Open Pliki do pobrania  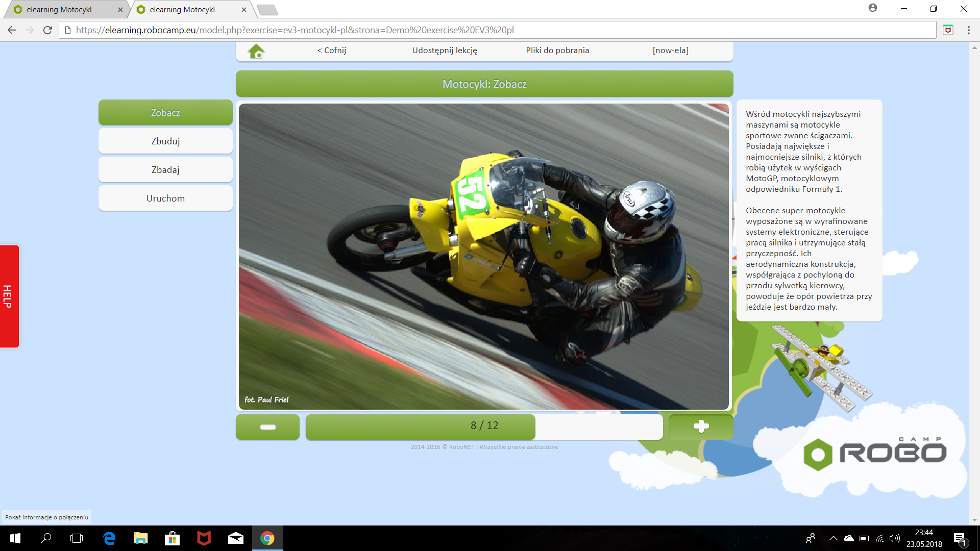(557, 50)
